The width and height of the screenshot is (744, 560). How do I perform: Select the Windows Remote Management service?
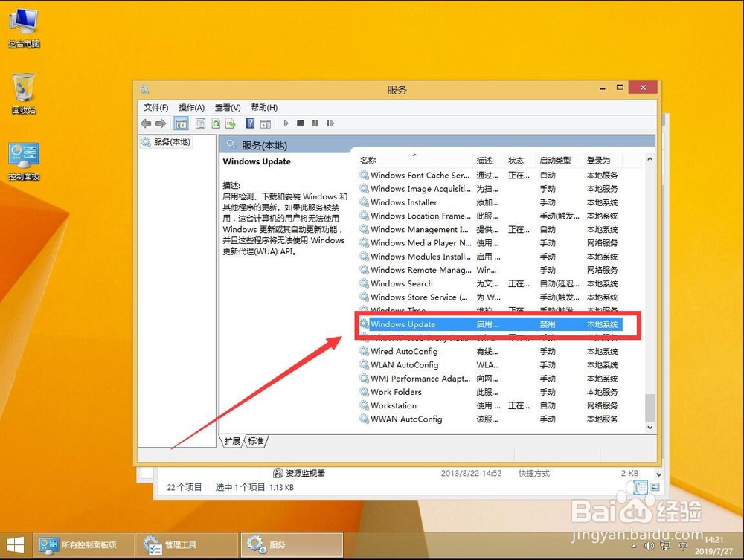[490, 270]
